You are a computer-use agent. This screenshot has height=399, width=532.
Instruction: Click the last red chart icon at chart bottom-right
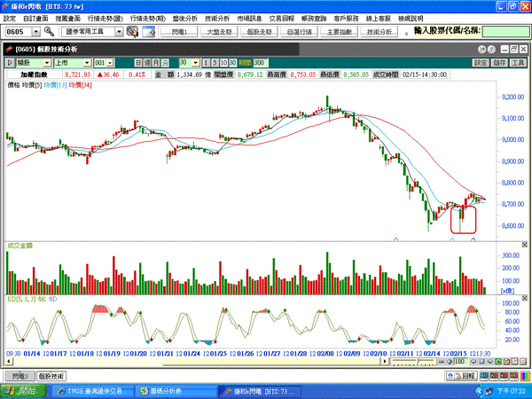[523, 362]
